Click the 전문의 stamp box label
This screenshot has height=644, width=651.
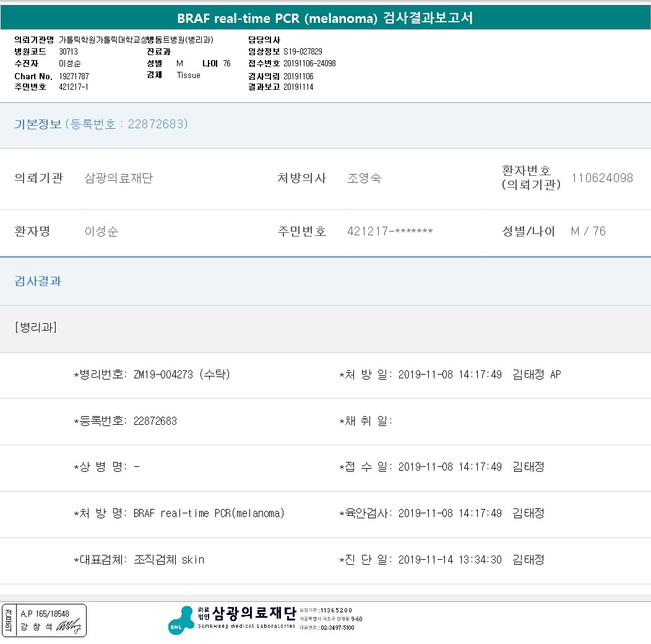click(x=8, y=620)
